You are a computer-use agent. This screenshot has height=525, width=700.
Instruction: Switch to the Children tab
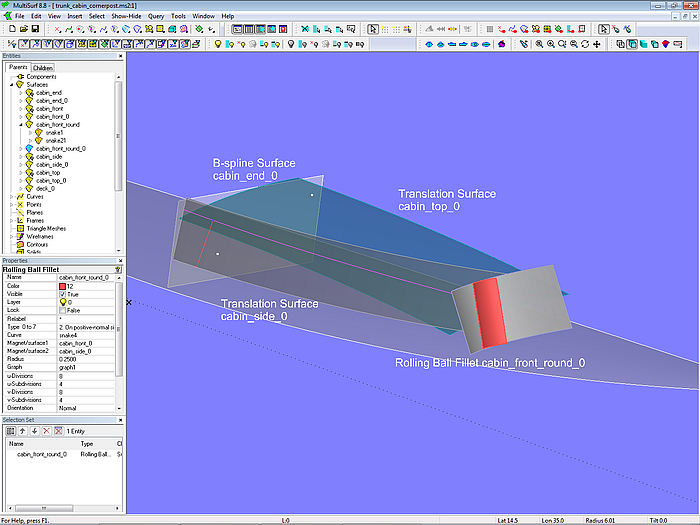click(x=42, y=68)
